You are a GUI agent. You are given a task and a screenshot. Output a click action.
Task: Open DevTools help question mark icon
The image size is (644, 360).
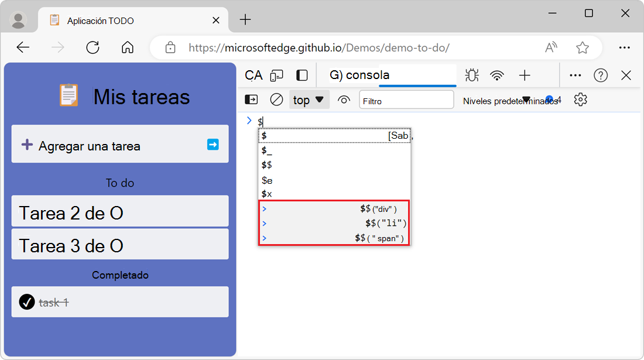[x=601, y=75]
